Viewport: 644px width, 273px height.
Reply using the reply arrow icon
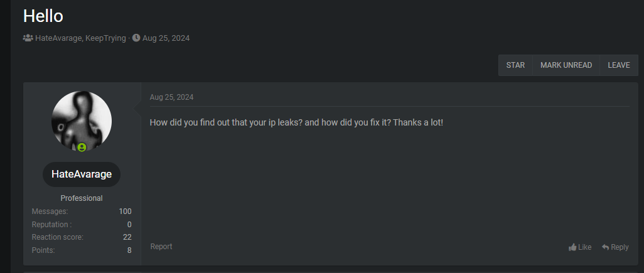pyautogui.click(x=606, y=247)
